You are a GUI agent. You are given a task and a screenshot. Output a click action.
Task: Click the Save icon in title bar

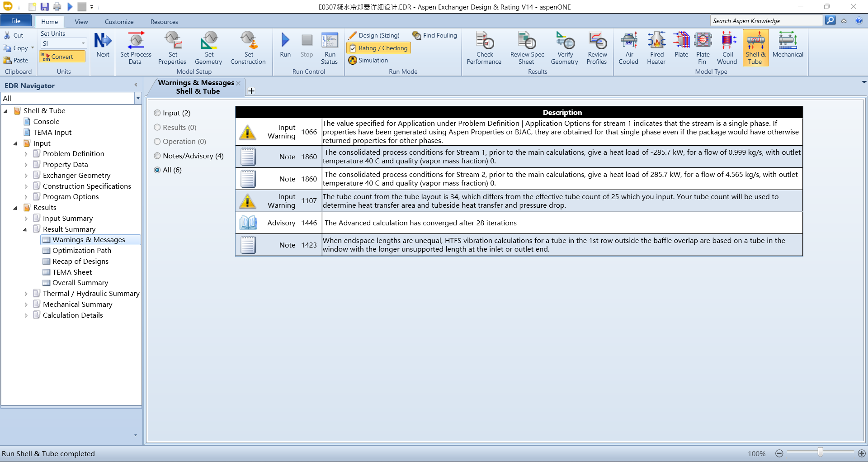click(44, 7)
